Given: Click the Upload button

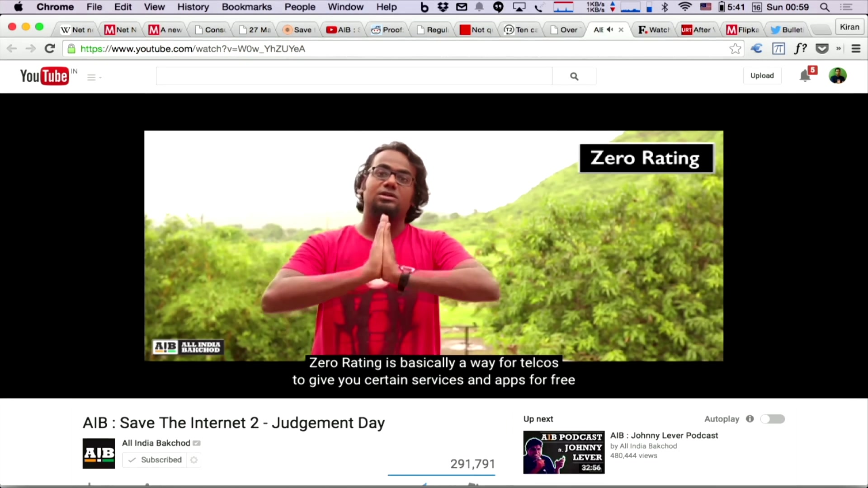Looking at the screenshot, I should [x=762, y=75].
